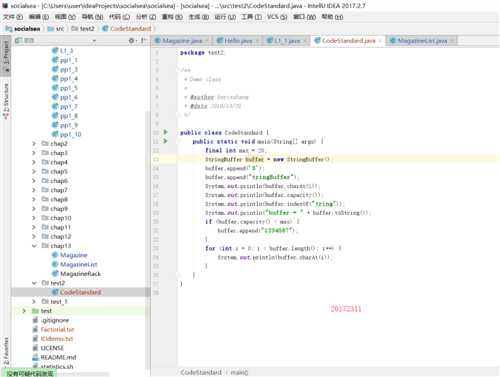Image resolution: width=500 pixels, height=377 pixels.
Task: Open the project view settings gear icon
Action: tap(132, 41)
